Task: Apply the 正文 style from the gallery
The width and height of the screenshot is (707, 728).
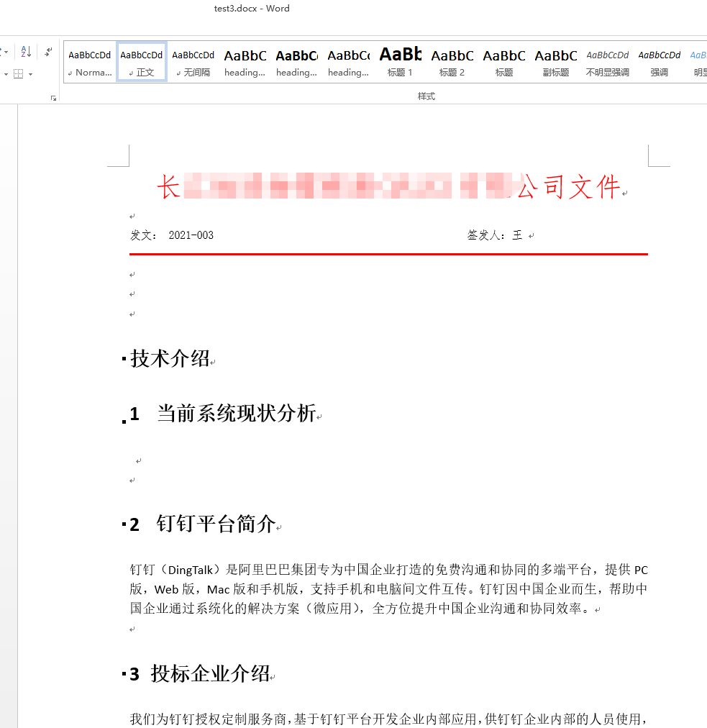Action: (x=141, y=62)
